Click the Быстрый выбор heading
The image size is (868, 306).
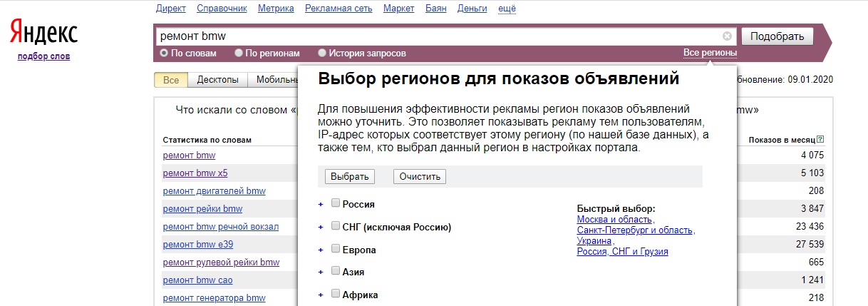(615, 209)
